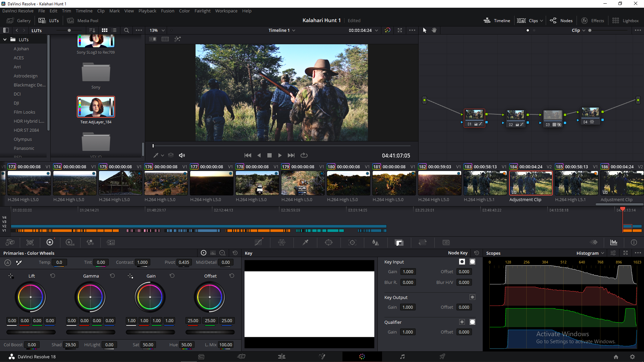
Task: Toggle auto balance A button
Action: [x=8, y=263]
